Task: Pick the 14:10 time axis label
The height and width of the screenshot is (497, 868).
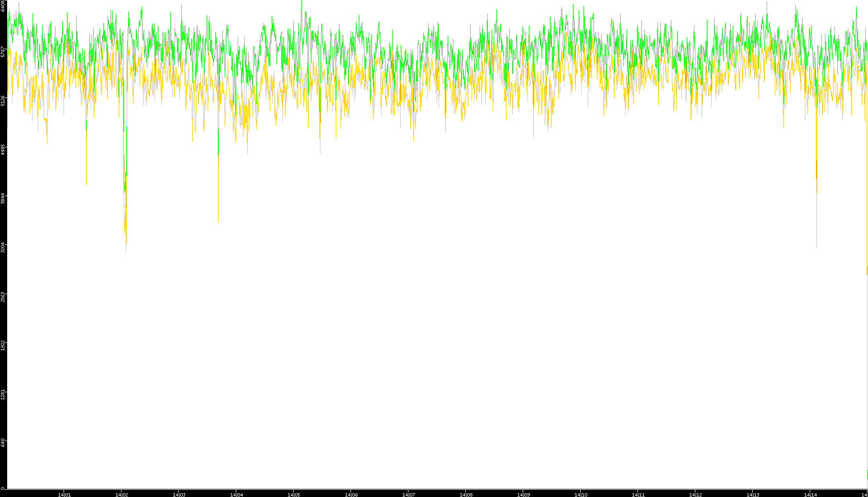Action: click(581, 495)
